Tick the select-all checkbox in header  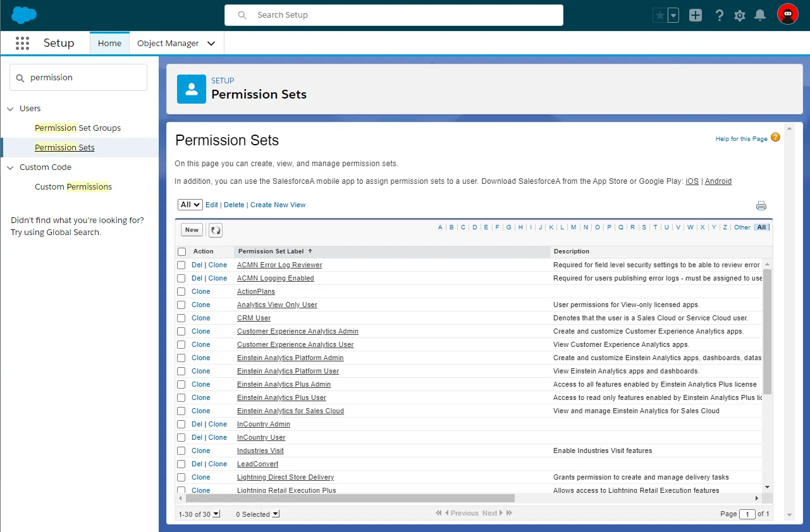[x=181, y=251]
